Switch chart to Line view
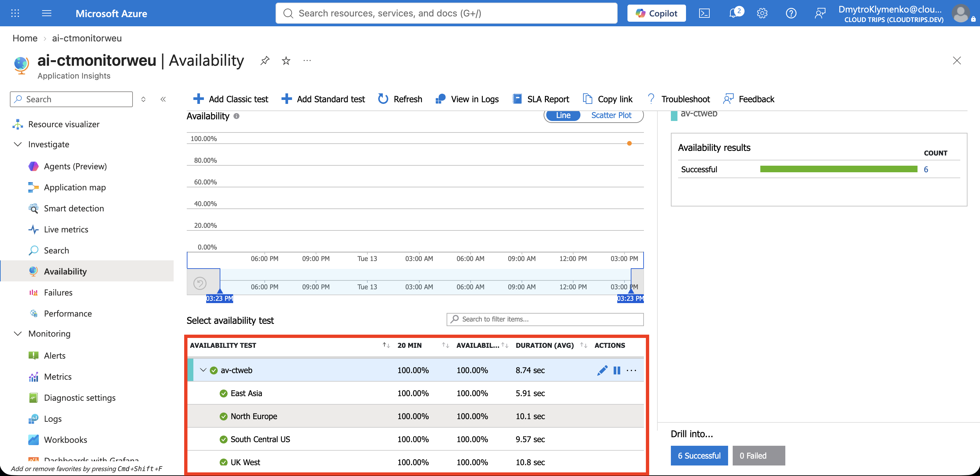The width and height of the screenshot is (980, 476). (x=563, y=115)
